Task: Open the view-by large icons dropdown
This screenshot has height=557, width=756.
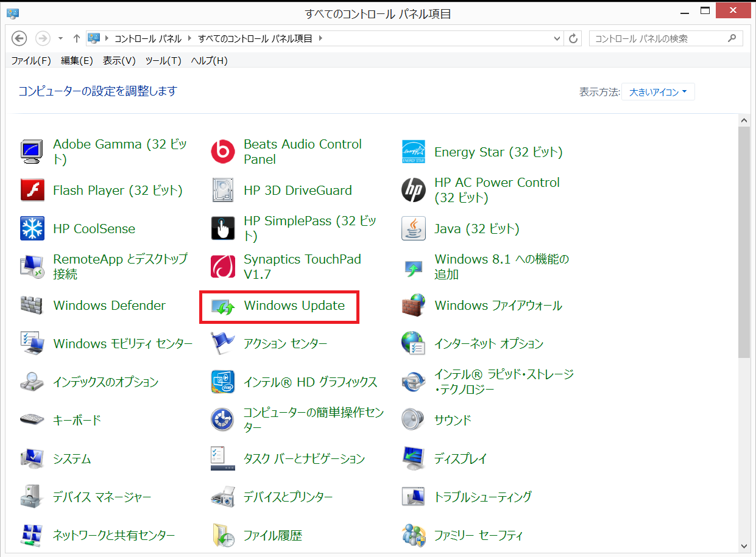Action: (658, 93)
